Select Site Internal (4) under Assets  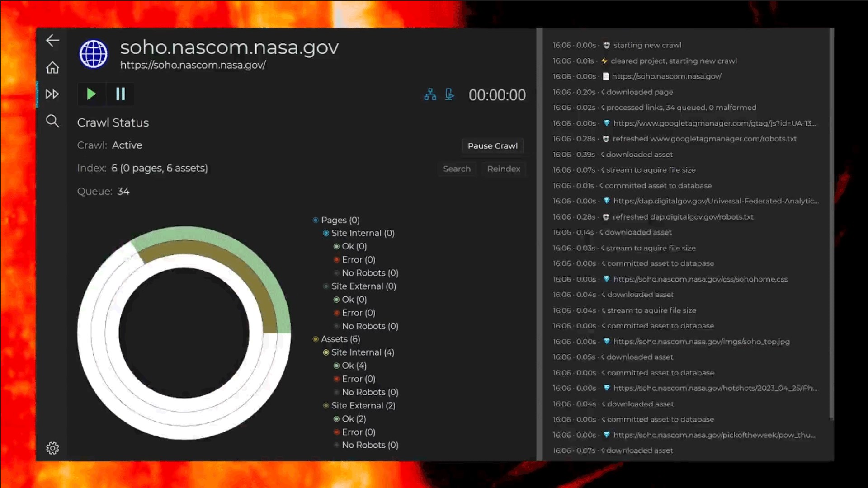362,352
